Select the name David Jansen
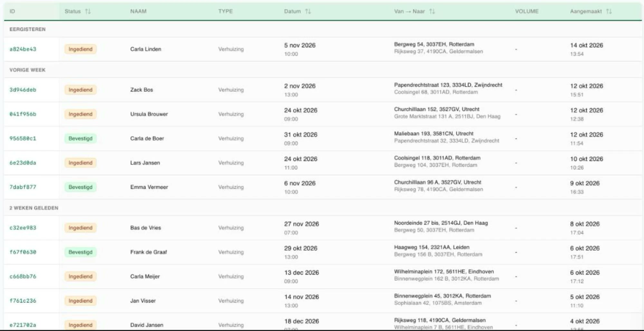Screen dimensions: 644x331 [147, 325]
